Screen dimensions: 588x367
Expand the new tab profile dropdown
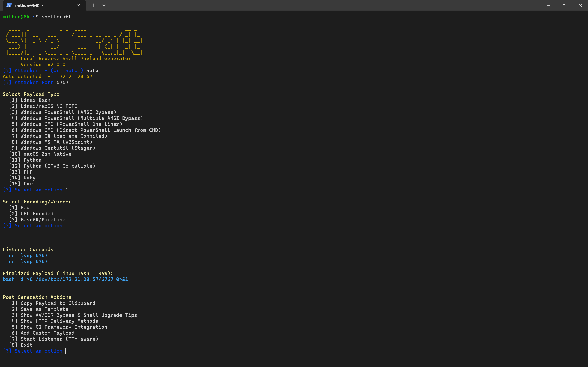104,5
